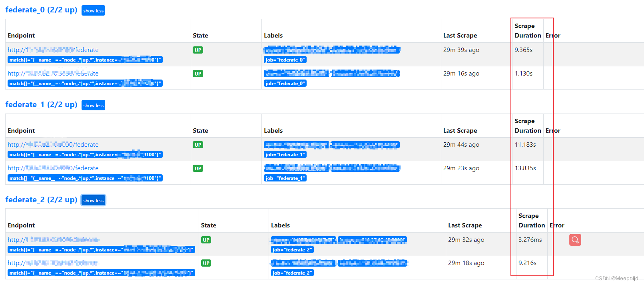Click the UP badge in the 3.276ms row
Image resolution: width=644 pixels, height=285 pixels.
206,240
